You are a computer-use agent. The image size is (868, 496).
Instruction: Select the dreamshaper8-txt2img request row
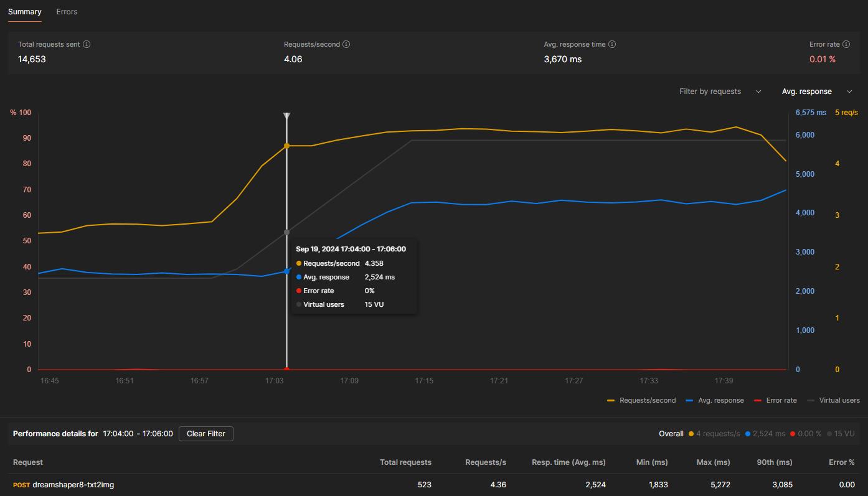coord(434,485)
